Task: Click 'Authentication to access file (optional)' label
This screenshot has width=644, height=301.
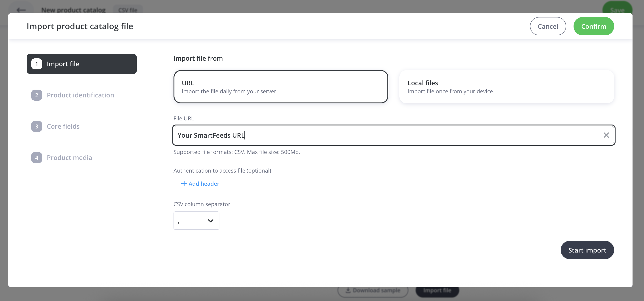Action: [222, 171]
